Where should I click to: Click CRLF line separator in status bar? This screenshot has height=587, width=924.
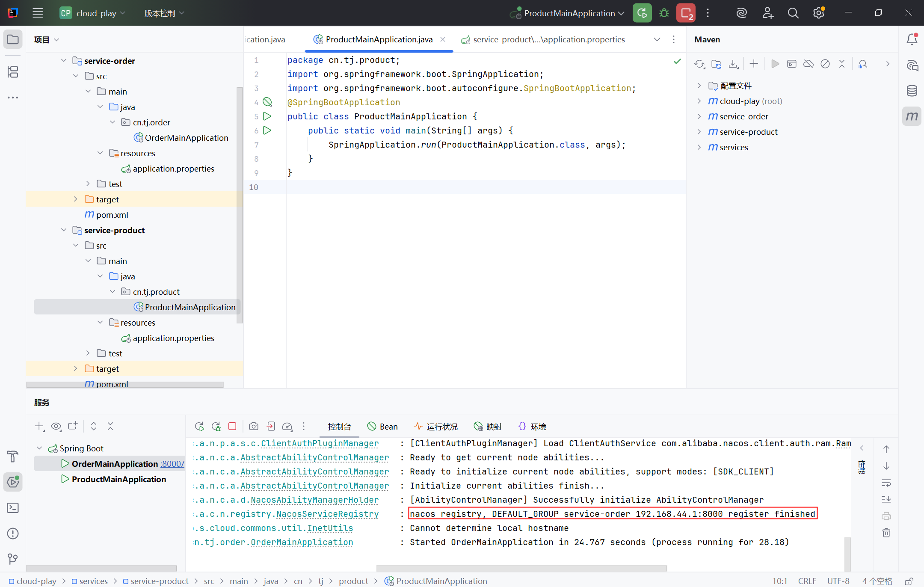807,581
